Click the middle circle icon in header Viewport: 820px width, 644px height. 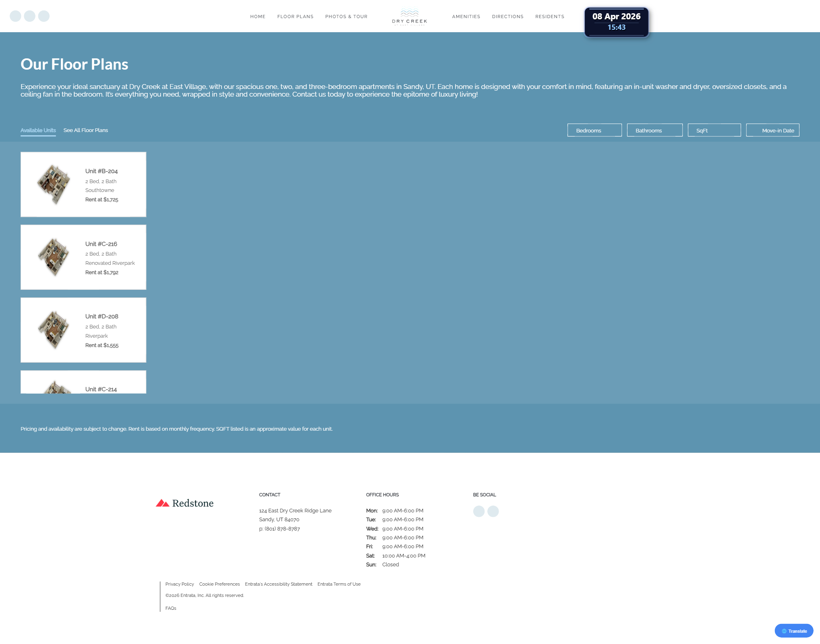(x=29, y=16)
